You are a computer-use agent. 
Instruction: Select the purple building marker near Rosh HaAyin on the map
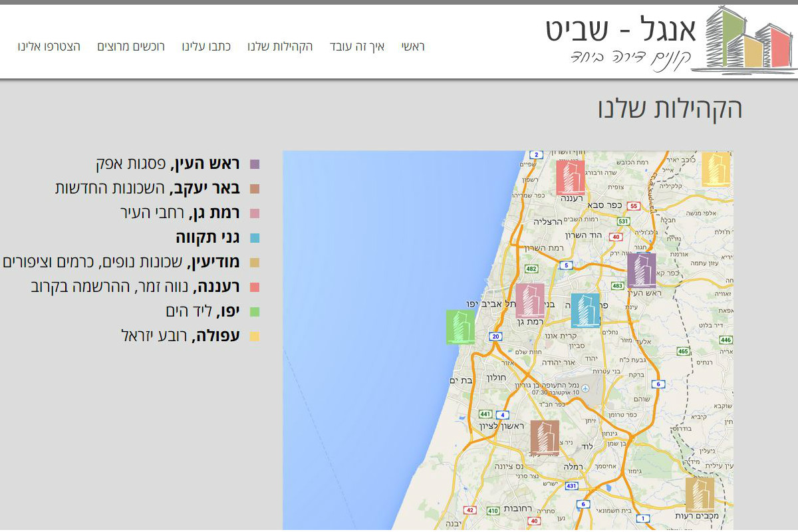[642, 270]
